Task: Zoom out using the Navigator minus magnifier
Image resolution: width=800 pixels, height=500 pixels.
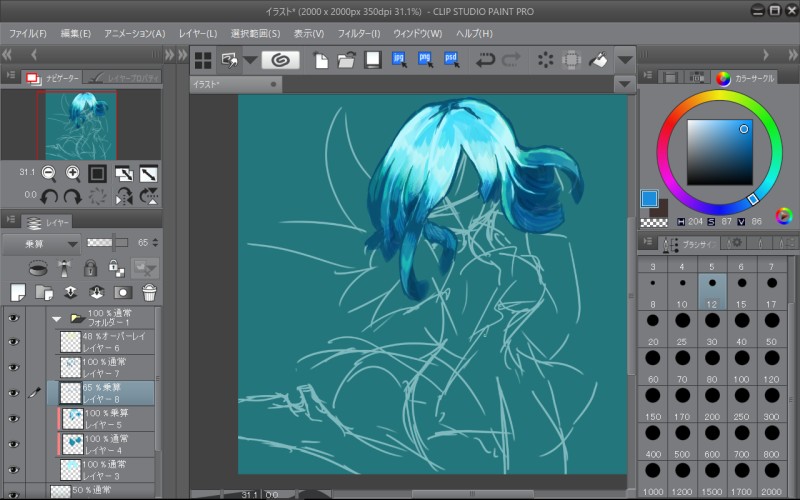Action: [47, 173]
